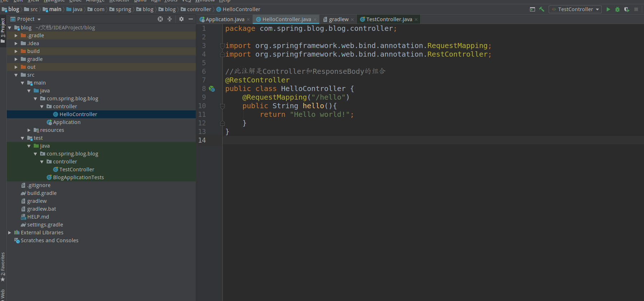The width and height of the screenshot is (644, 301).
Task: Expand the .idea folder
Action: click(16, 43)
